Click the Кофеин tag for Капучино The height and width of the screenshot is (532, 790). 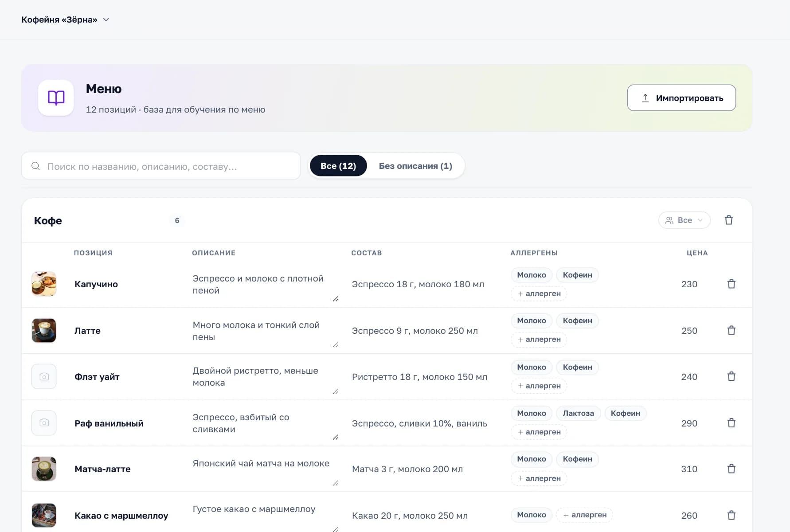[x=577, y=275]
